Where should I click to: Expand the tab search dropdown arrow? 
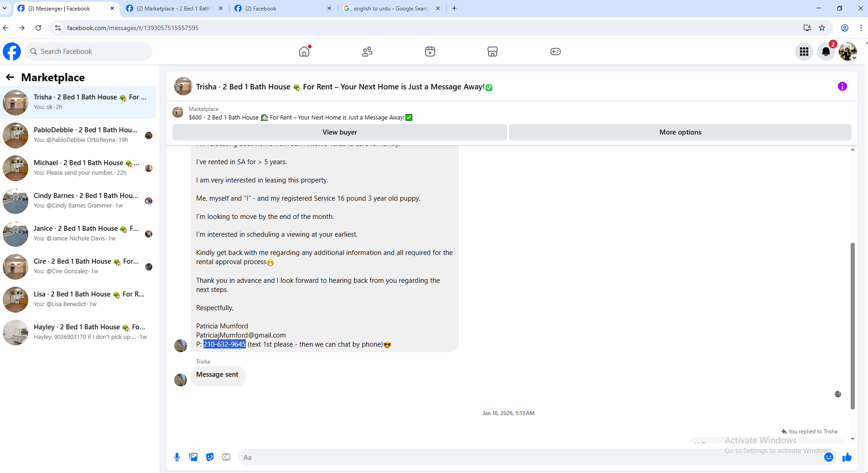tap(5, 8)
